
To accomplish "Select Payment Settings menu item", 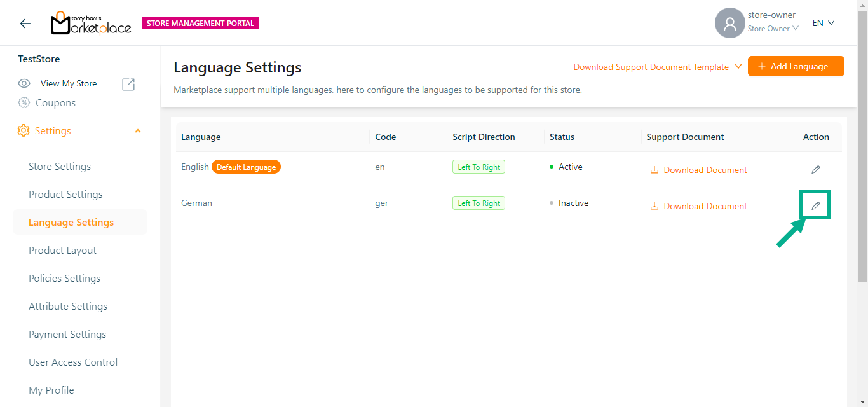I will pyautogui.click(x=67, y=335).
